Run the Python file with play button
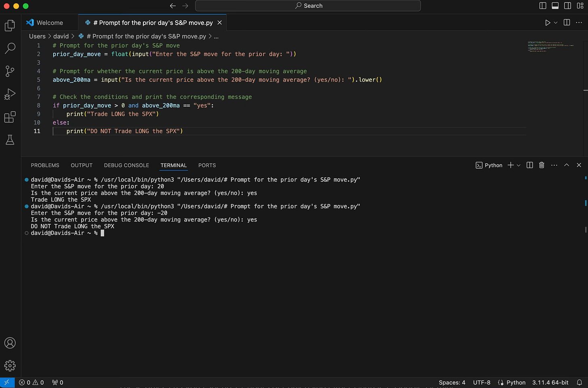Image resolution: width=588 pixels, height=388 pixels. click(548, 23)
